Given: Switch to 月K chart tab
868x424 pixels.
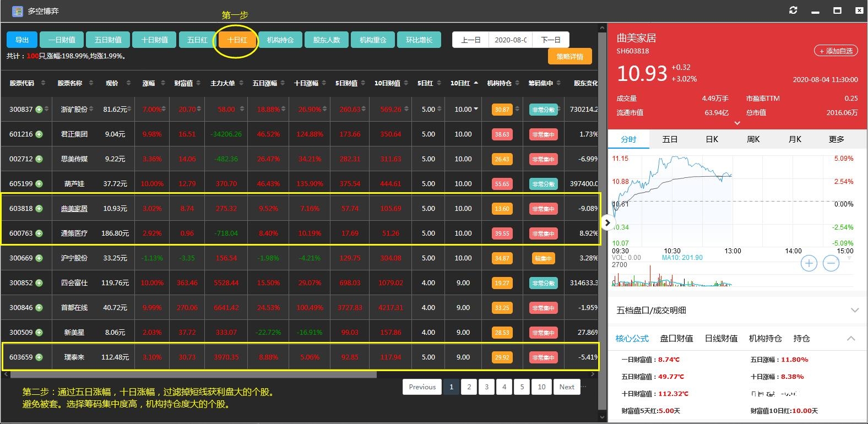Looking at the screenshot, I should coord(795,139).
